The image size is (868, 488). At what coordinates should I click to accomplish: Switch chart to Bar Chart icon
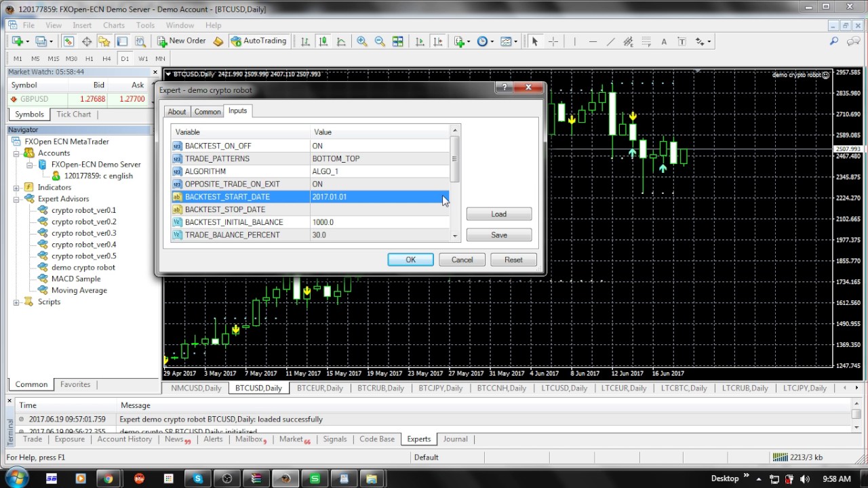coord(305,41)
